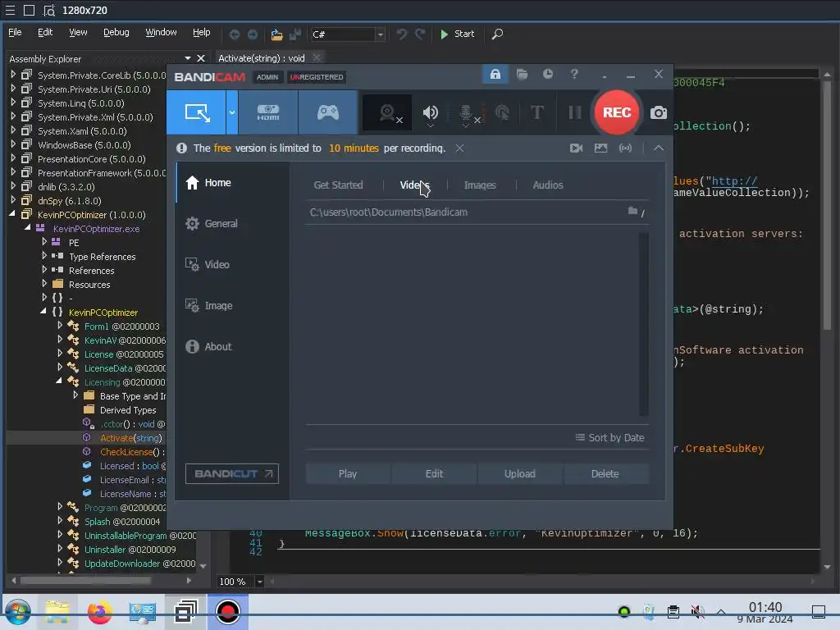Open dnSpy File menu
This screenshot has width=840, height=630.
15,33
